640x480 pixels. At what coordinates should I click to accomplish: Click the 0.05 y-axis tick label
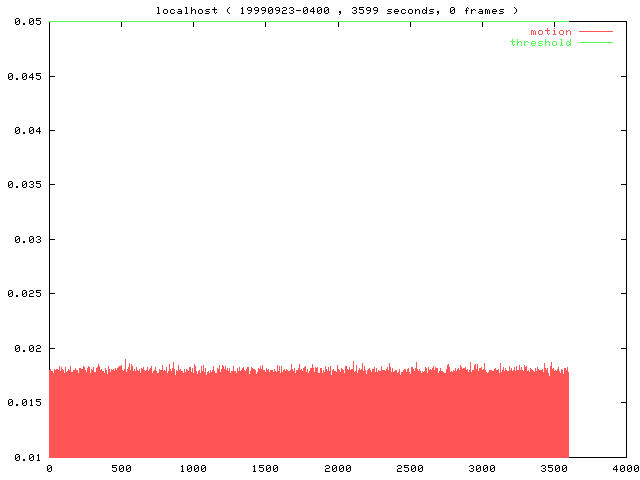click(26, 22)
